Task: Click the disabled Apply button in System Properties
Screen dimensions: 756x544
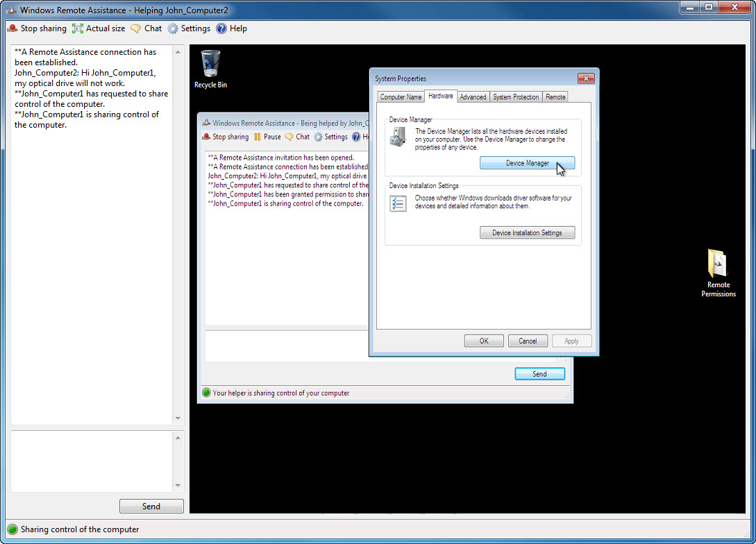Action: (571, 341)
